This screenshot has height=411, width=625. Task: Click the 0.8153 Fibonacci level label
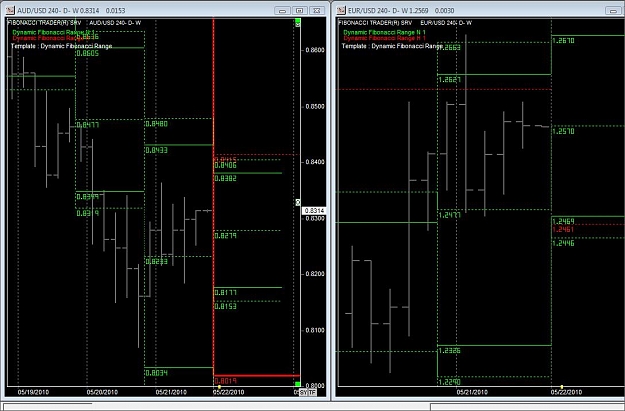click(226, 306)
